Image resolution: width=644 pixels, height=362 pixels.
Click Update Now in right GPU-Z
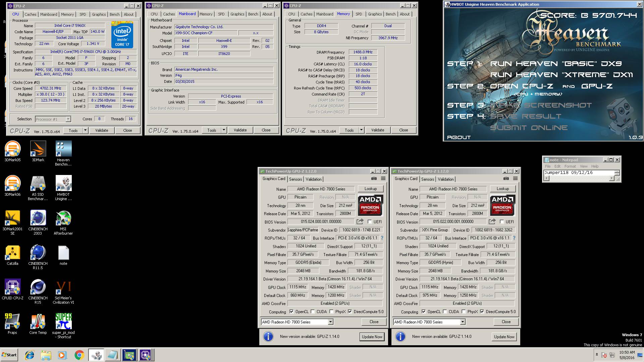(504, 337)
